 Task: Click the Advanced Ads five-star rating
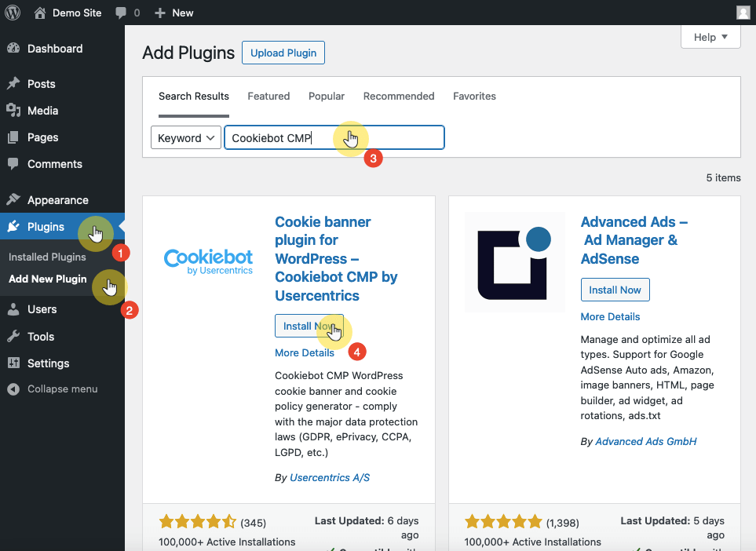coord(503,522)
